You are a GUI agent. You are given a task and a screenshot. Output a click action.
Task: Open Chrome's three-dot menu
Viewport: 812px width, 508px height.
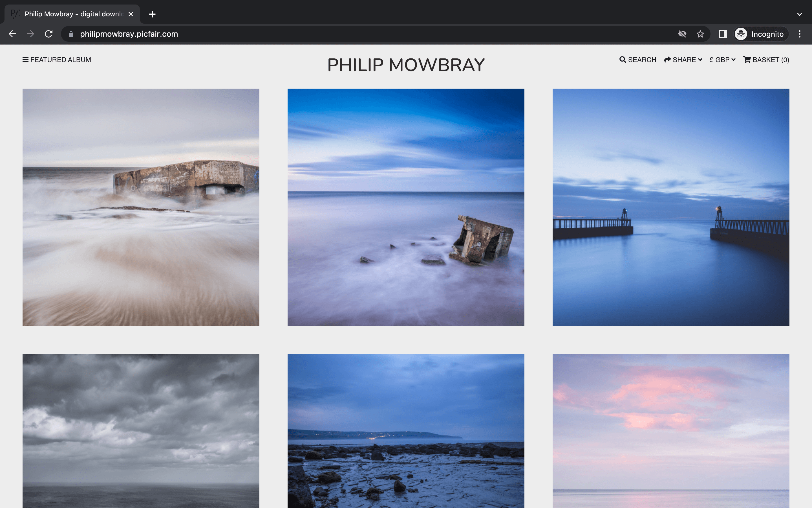point(800,34)
